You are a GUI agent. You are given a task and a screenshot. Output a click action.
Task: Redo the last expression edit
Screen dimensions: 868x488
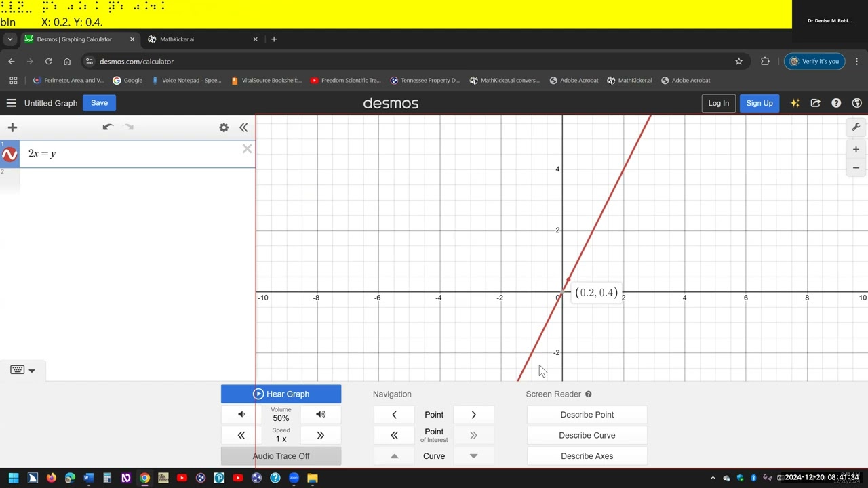tap(128, 127)
